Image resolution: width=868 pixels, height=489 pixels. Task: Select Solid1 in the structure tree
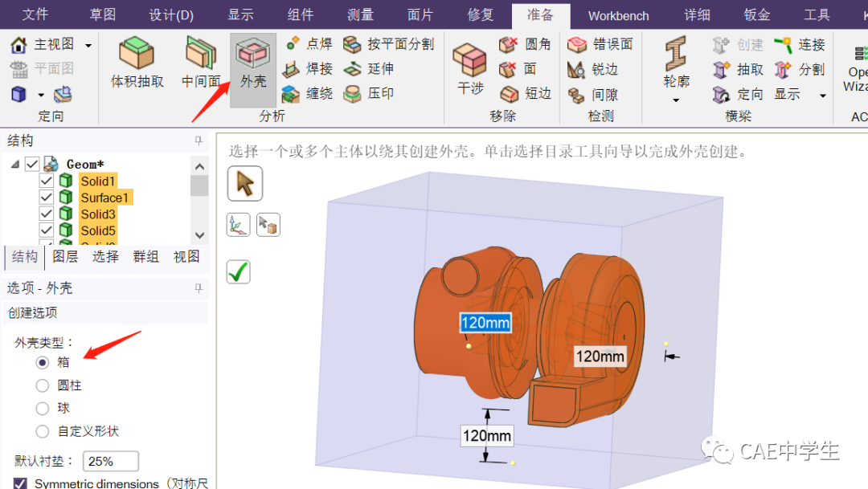(97, 181)
